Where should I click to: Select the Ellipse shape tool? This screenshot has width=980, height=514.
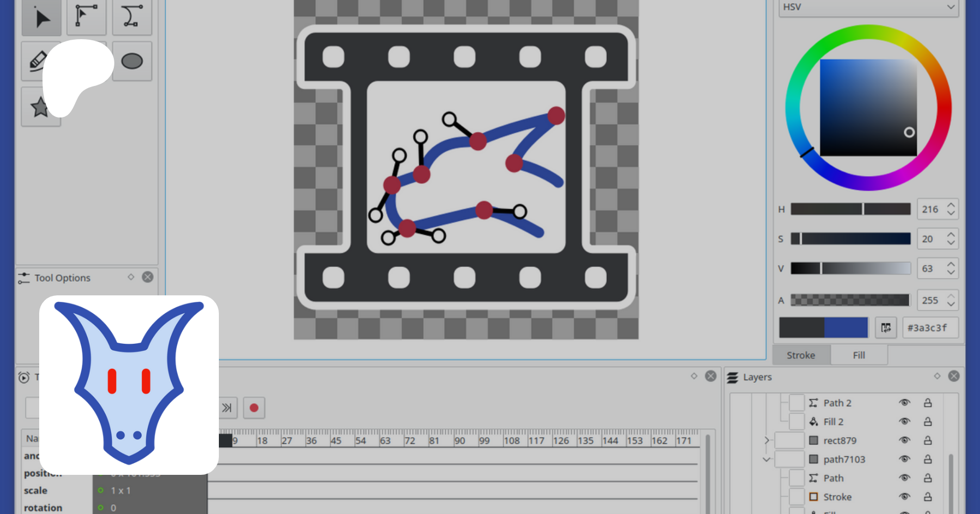coord(132,61)
